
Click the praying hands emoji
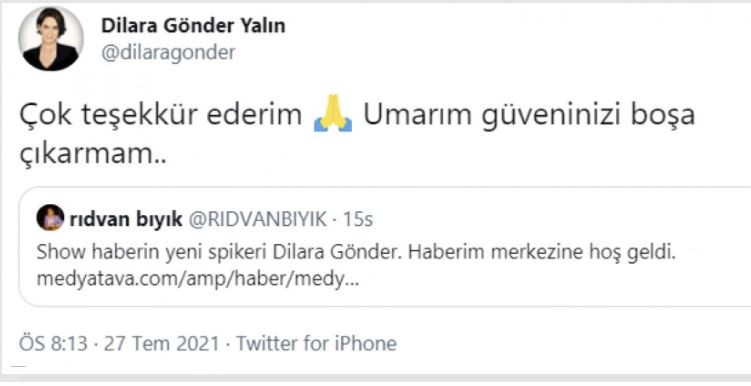point(333,114)
